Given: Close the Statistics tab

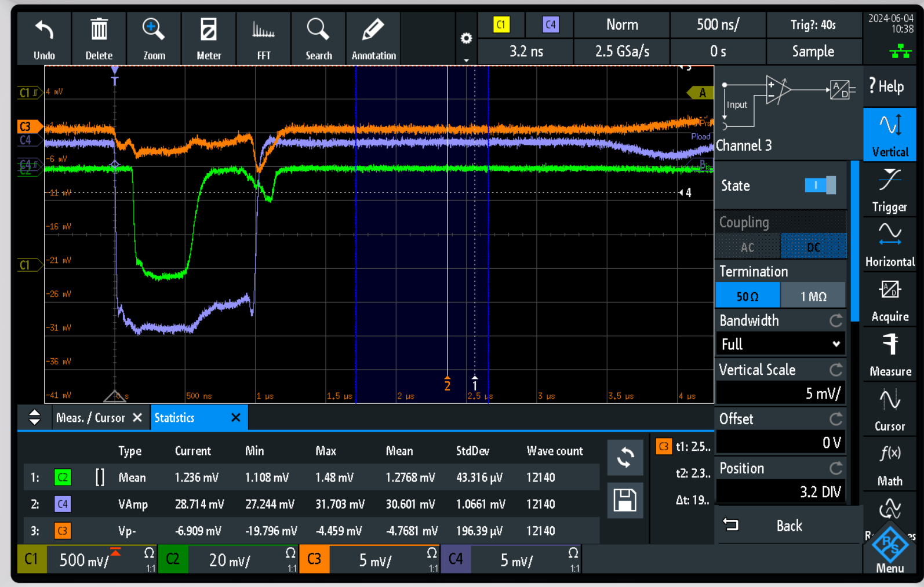Looking at the screenshot, I should 236,418.
